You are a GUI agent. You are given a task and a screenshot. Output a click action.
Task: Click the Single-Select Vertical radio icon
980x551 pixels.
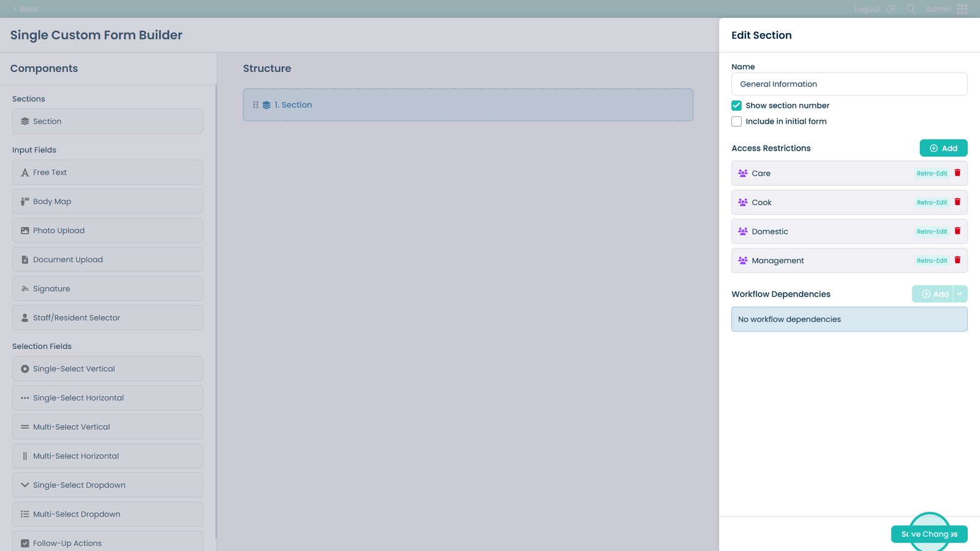click(25, 369)
